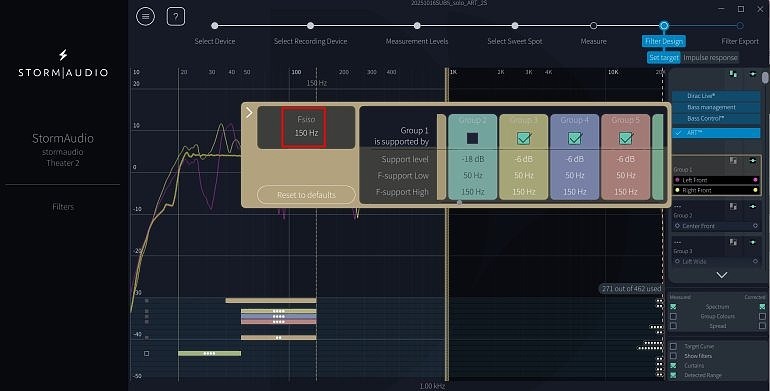The image size is (770, 391).
Task: Uncheck Group 5 support checkbox
Action: click(626, 138)
